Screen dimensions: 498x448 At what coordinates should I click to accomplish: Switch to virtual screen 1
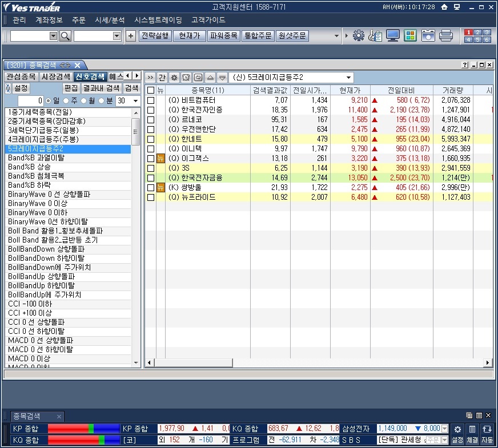click(468, 32)
